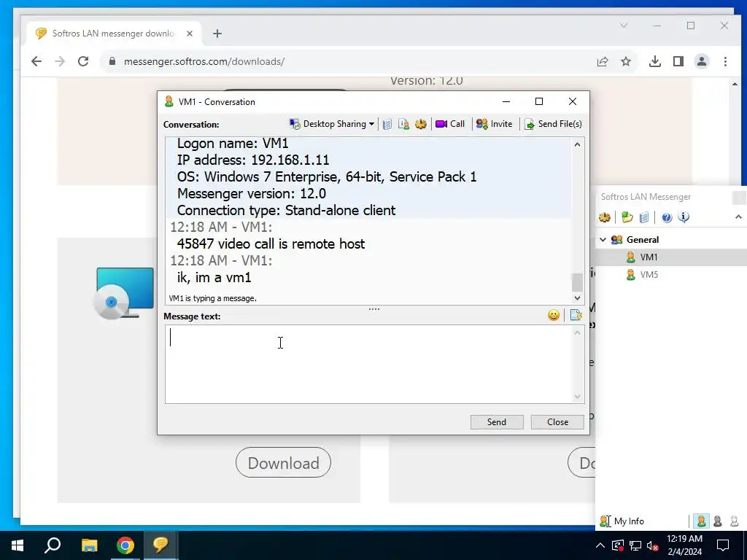Click the 'IP address: 192.168.1.11' line
Viewport: 747px width, 560px height.
point(253,160)
